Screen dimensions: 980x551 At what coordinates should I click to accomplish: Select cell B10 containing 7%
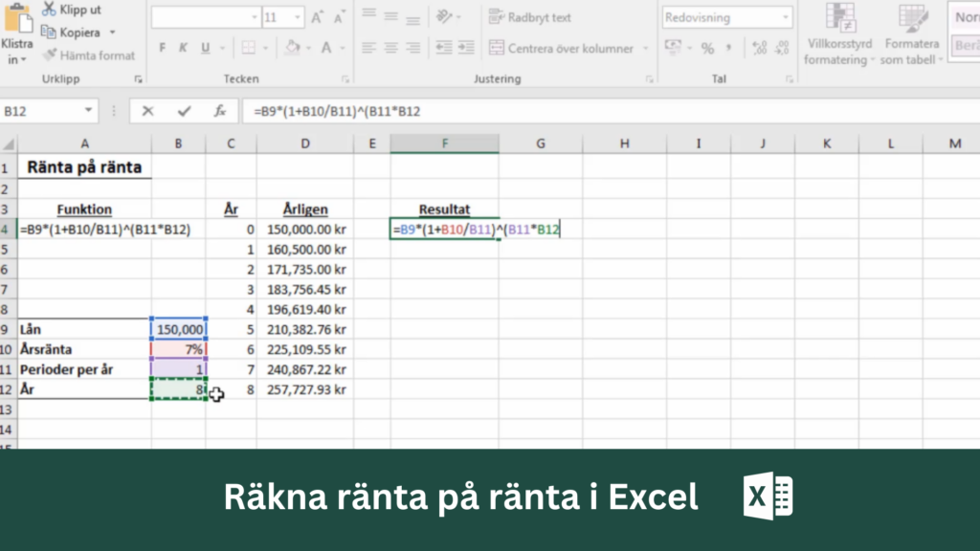(179, 349)
